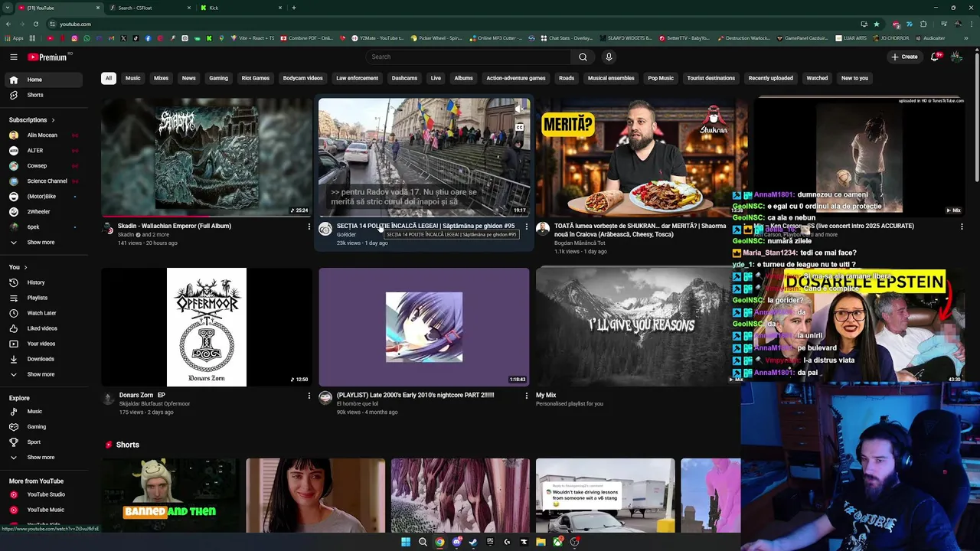Select the Gaming filter chip

pos(218,78)
